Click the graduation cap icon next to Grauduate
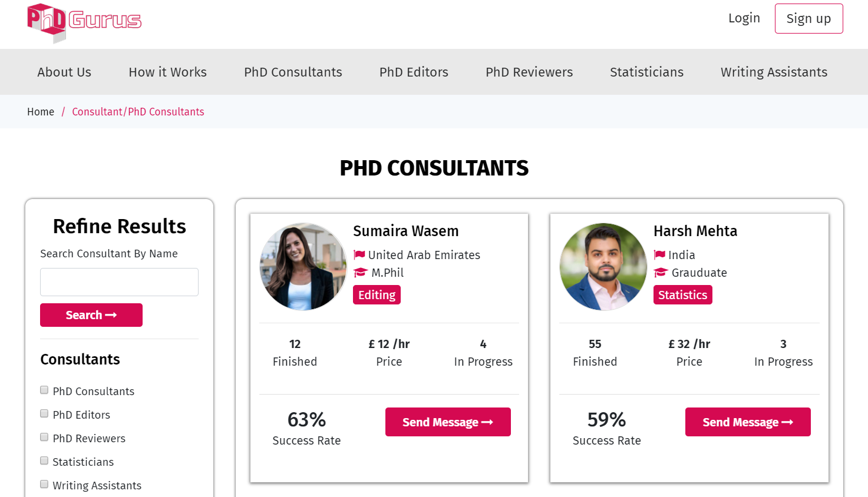The height and width of the screenshot is (497, 868). click(x=661, y=273)
